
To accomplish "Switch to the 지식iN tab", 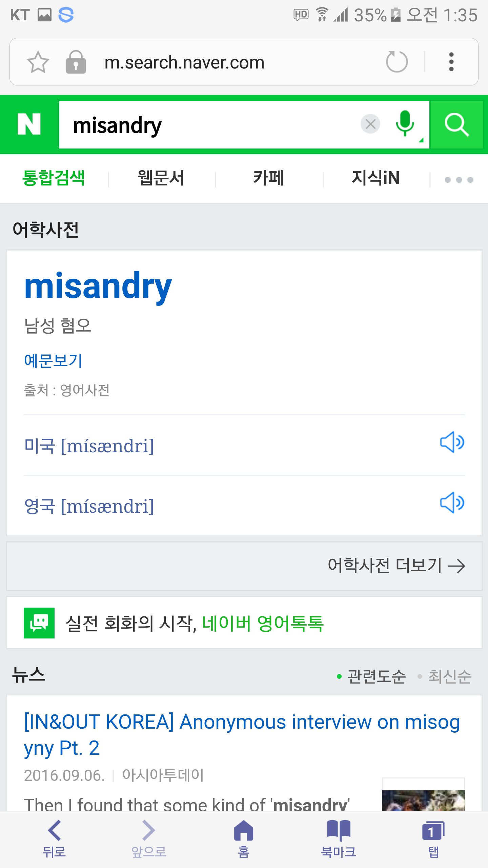I will pyautogui.click(x=376, y=178).
